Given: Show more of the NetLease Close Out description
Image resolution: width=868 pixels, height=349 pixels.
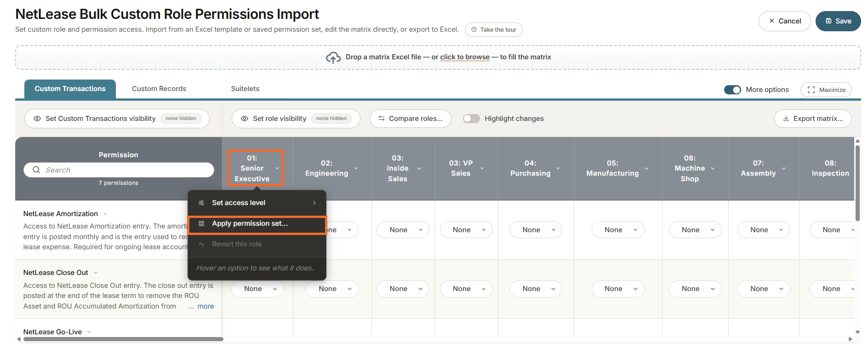Looking at the screenshot, I should pos(206,306).
